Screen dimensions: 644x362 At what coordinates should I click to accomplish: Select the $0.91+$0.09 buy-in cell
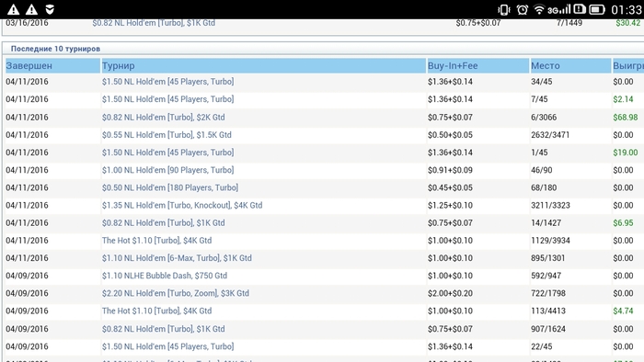(x=450, y=170)
